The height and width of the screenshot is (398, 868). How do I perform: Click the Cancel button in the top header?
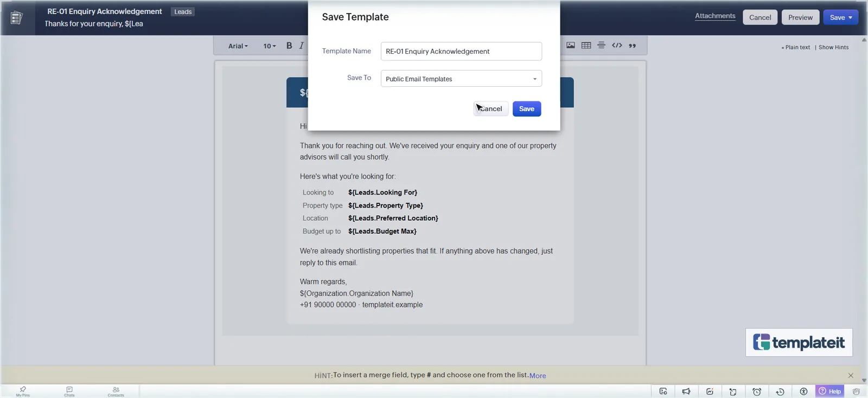pyautogui.click(x=760, y=17)
